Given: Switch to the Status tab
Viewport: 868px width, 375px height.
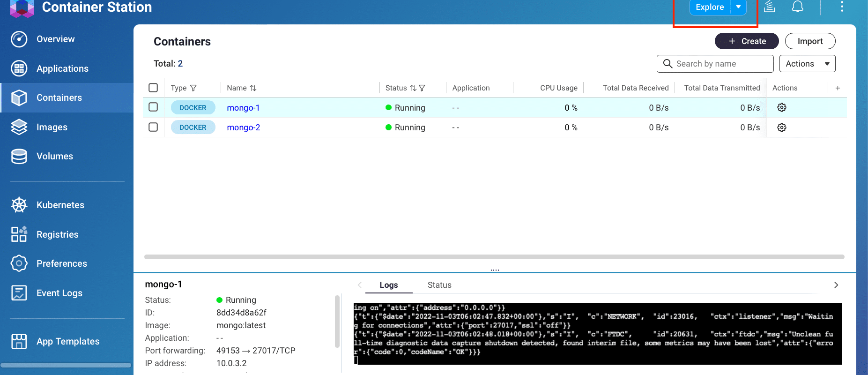Looking at the screenshot, I should coord(439,285).
